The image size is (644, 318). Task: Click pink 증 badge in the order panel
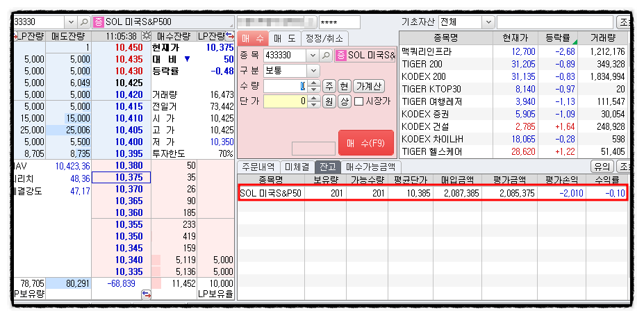coord(340,55)
